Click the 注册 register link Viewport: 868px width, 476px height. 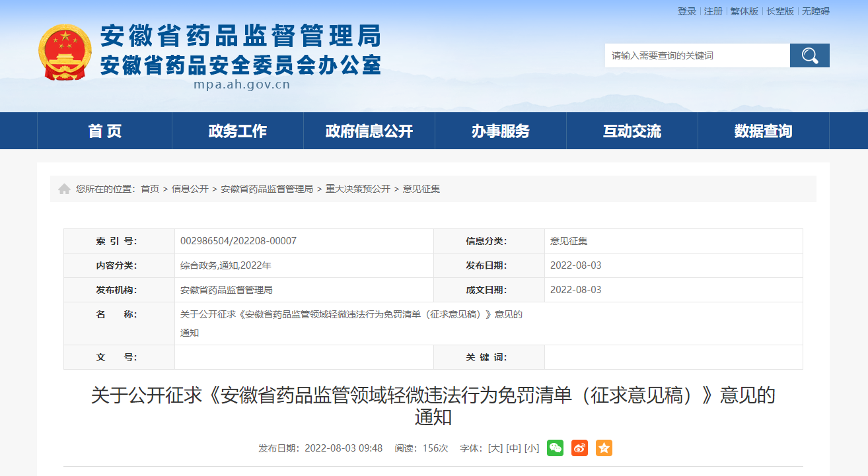point(713,11)
